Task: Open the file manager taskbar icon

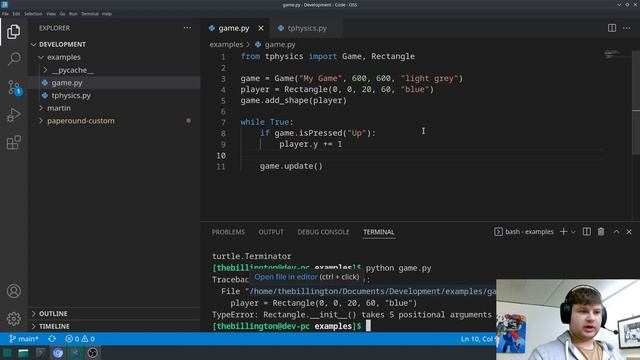Action: coord(23,353)
